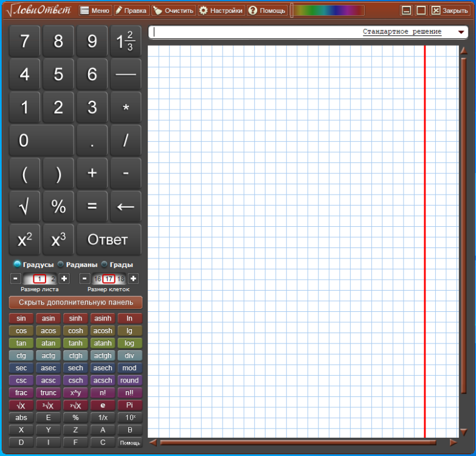Select cell size value 18
The width and height of the screenshot is (476, 456).
coord(120,278)
